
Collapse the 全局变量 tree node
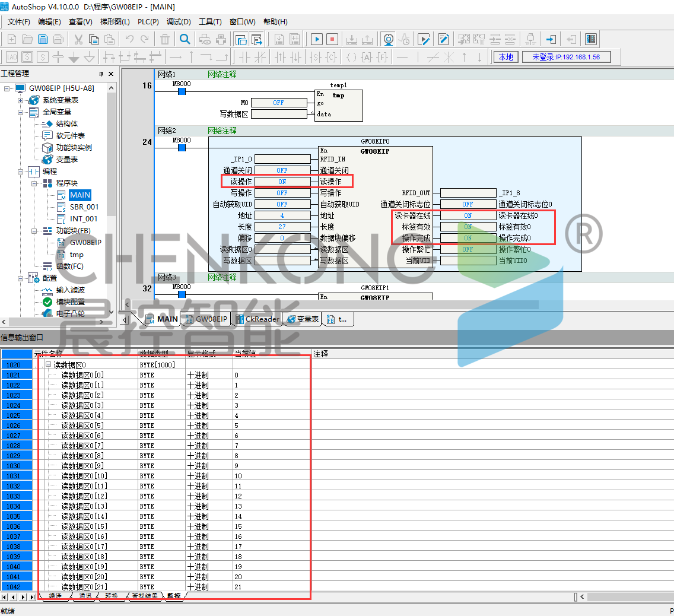coord(20,112)
